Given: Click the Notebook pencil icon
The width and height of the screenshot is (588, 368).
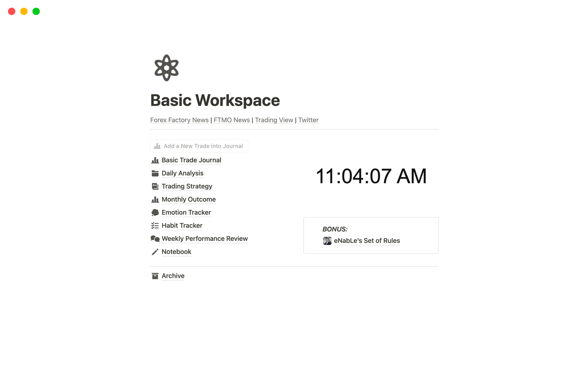Looking at the screenshot, I should click(x=155, y=251).
